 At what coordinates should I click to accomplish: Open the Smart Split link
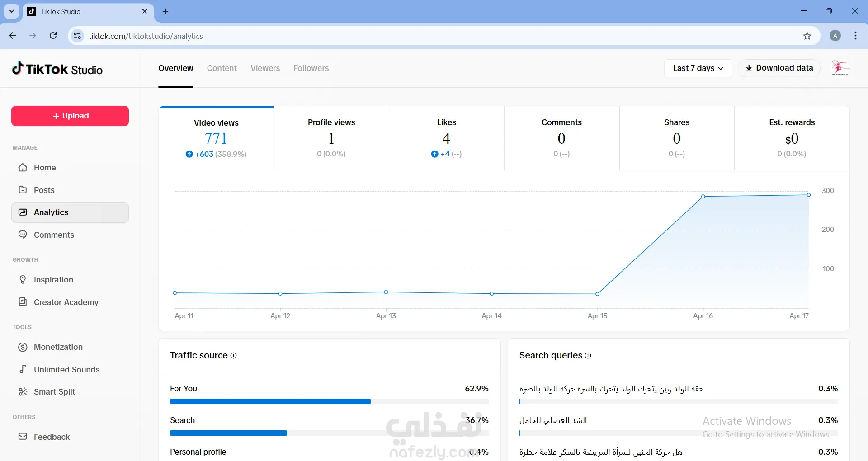pos(70,392)
